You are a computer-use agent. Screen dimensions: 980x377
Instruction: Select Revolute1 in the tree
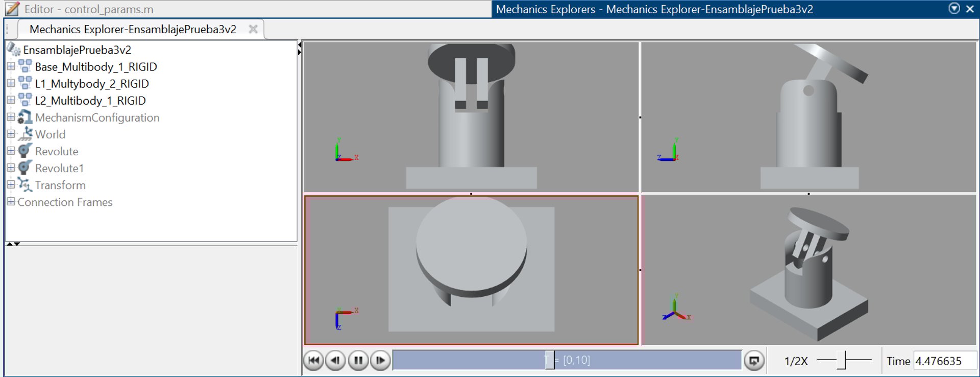(x=59, y=168)
